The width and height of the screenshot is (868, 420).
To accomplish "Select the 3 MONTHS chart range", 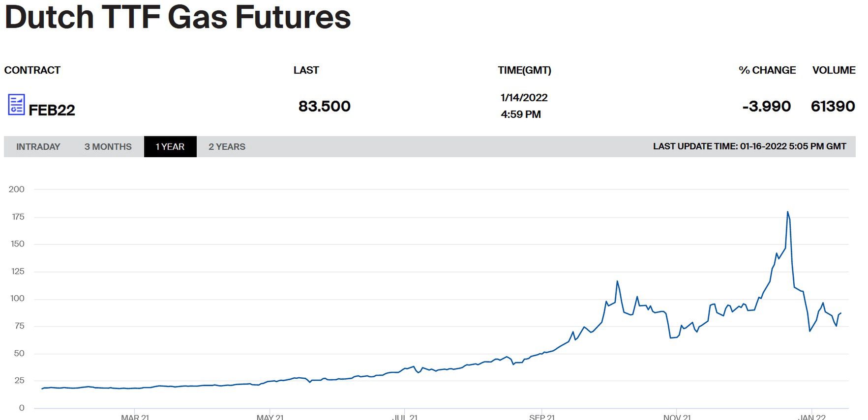I will 108,147.
